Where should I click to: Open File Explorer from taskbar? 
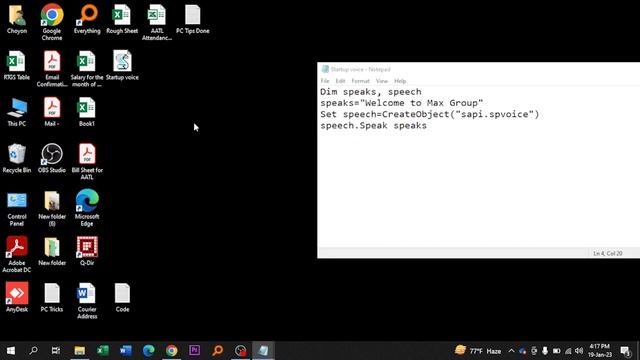80,351
